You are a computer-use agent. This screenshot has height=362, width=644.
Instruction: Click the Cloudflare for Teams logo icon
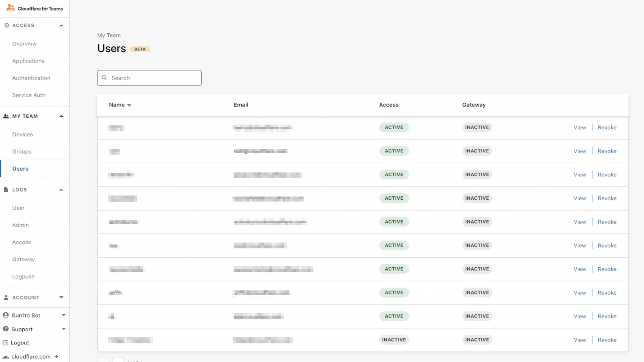pos(10,8)
